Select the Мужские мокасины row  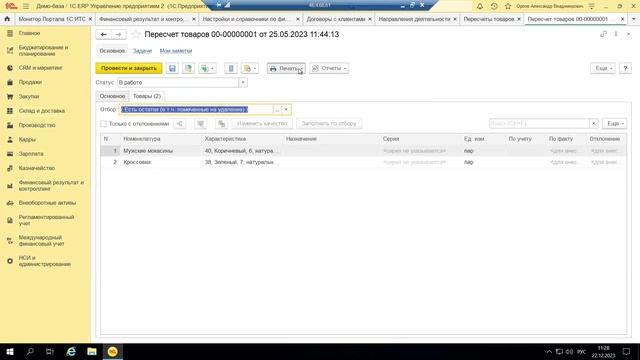(x=363, y=151)
